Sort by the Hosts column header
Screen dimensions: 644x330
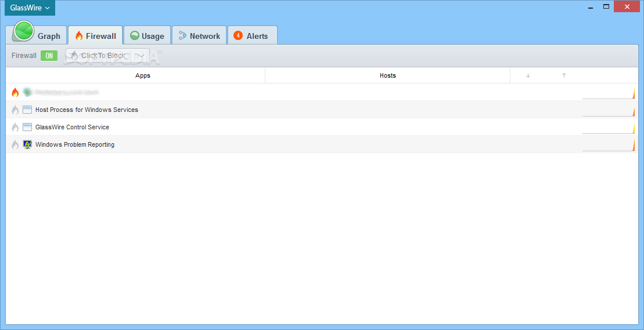click(388, 75)
